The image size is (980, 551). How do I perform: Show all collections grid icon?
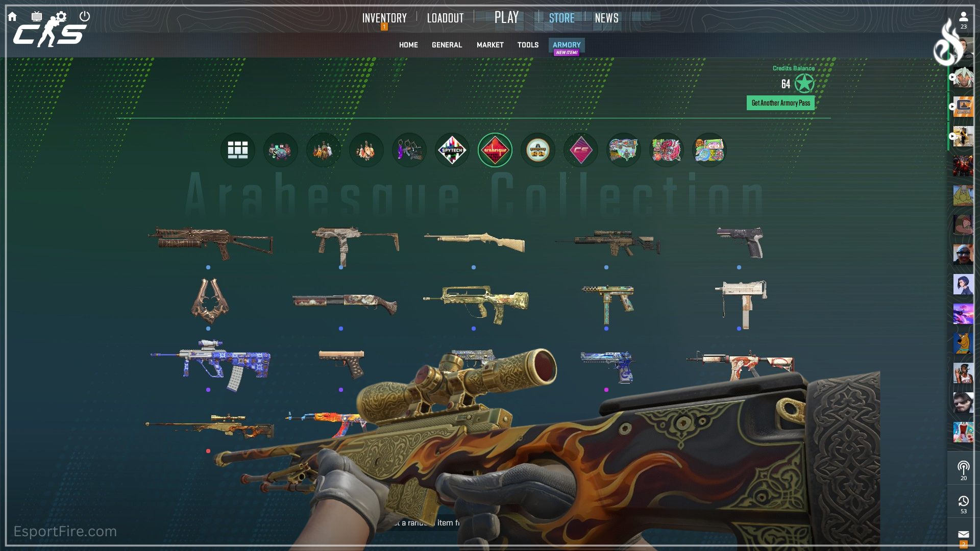point(238,150)
